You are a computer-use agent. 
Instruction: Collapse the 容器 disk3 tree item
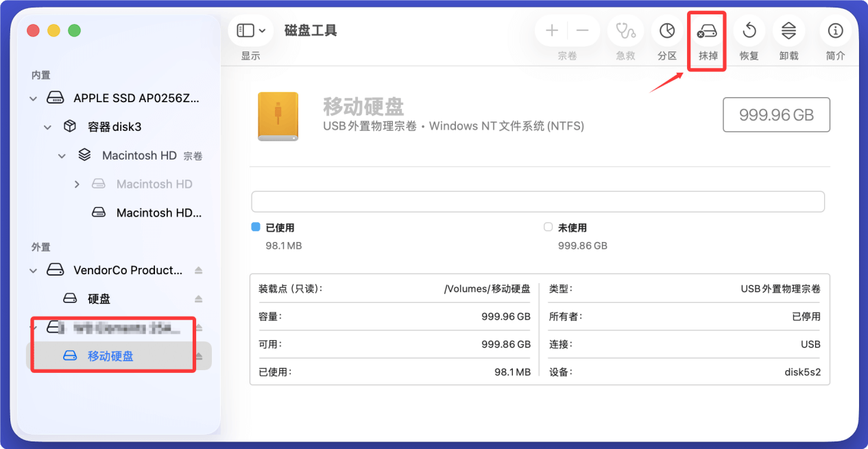47,126
